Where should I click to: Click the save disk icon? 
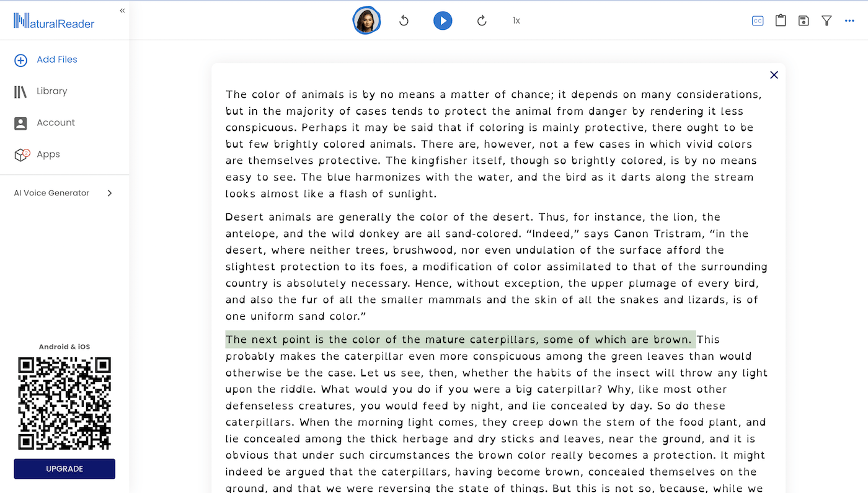pos(804,20)
